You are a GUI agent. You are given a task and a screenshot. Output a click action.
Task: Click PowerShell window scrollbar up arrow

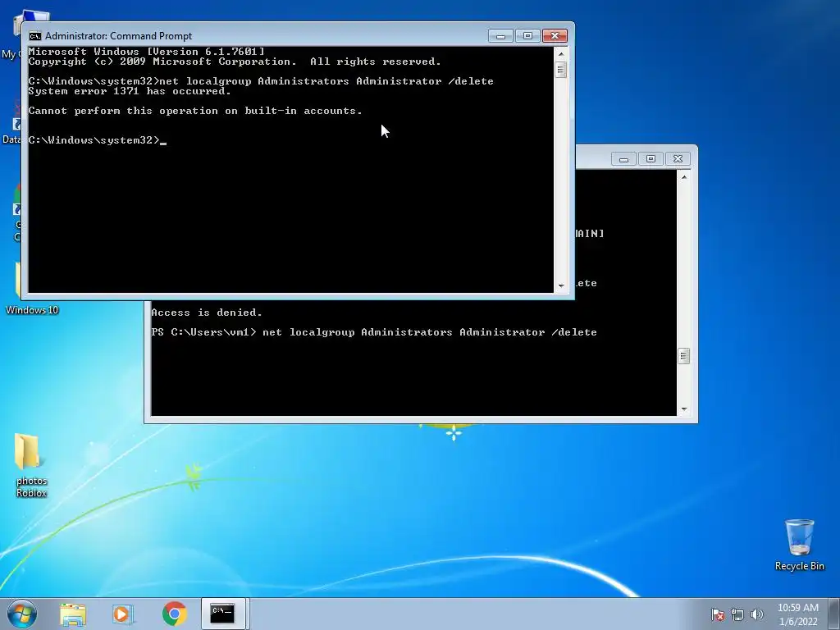point(683,177)
